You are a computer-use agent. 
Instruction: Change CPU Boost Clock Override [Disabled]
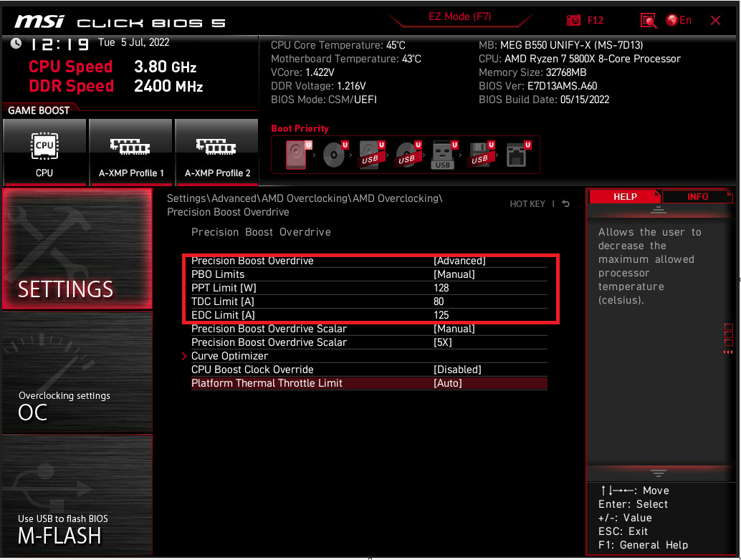369,370
